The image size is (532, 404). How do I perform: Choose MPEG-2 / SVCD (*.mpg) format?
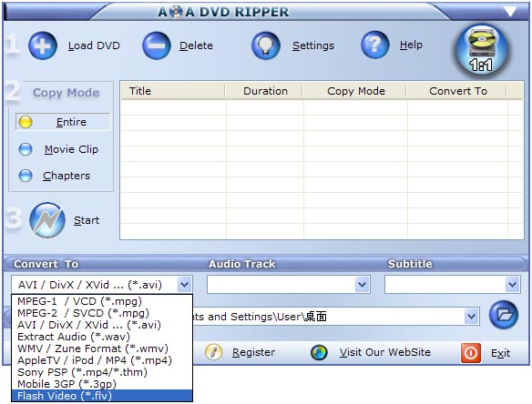coord(102,313)
